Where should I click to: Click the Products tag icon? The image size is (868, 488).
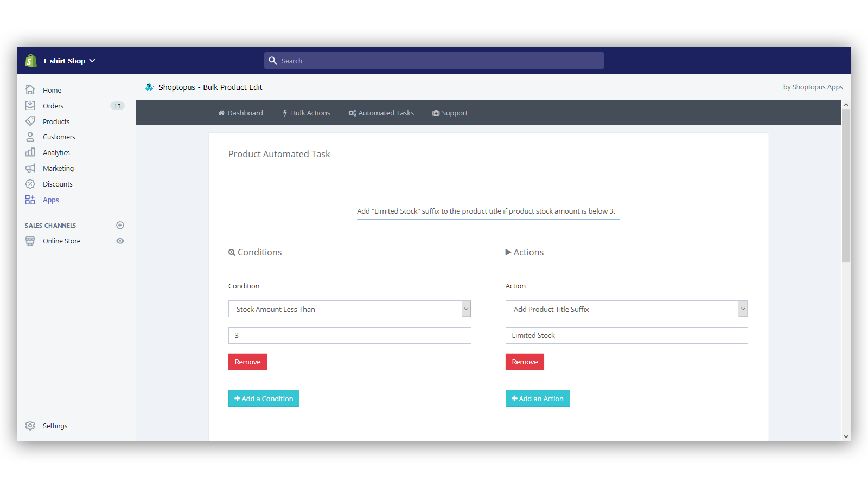pyautogui.click(x=30, y=121)
